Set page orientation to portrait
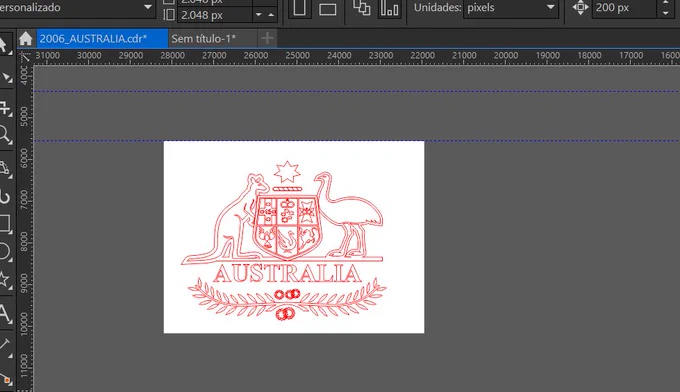 [300, 8]
